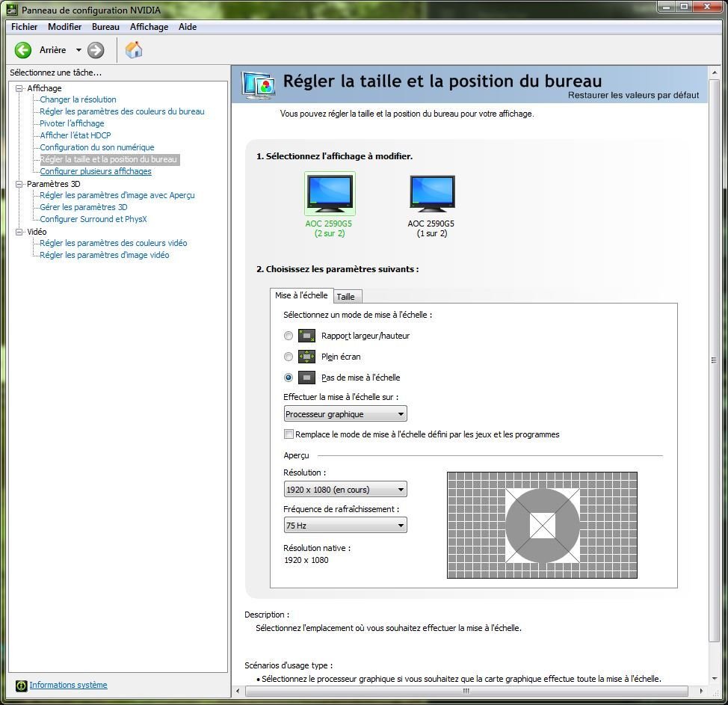The image size is (728, 705).
Task: Click the green Back arrow icon
Action: click(x=22, y=50)
